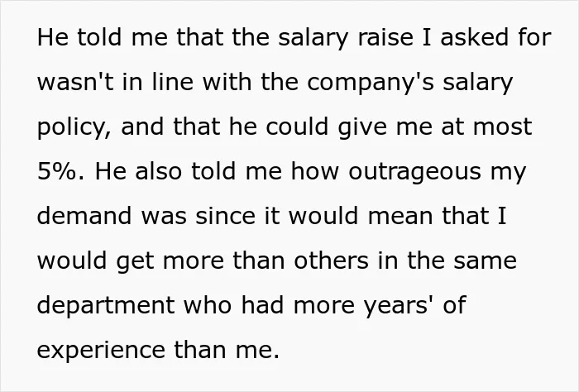Click the words "than me." at end

tap(227, 351)
